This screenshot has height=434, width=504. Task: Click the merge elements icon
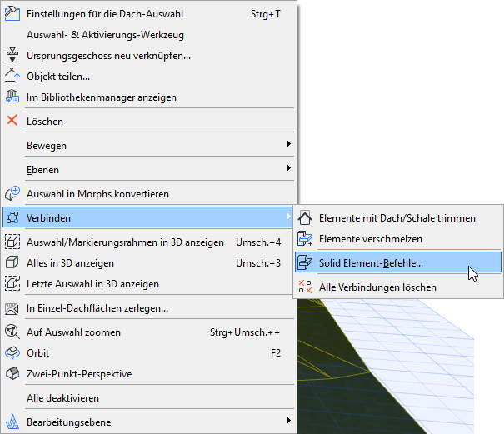(x=305, y=239)
